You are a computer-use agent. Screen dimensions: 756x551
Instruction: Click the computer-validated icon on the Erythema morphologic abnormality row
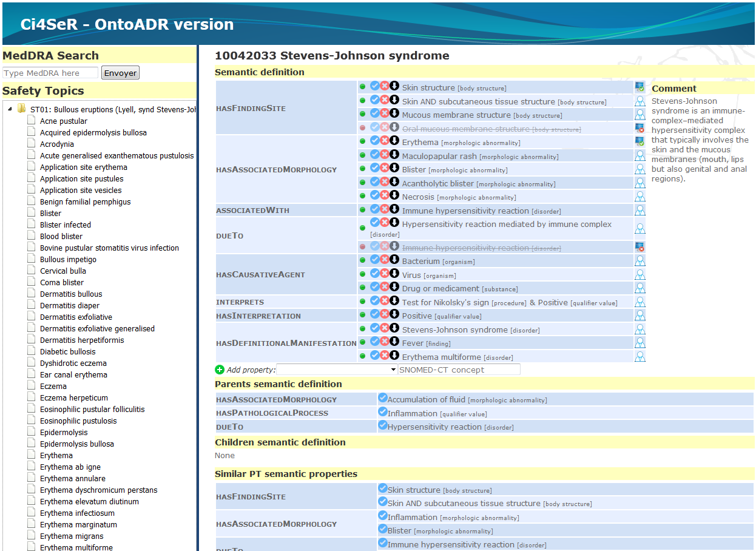[640, 141]
